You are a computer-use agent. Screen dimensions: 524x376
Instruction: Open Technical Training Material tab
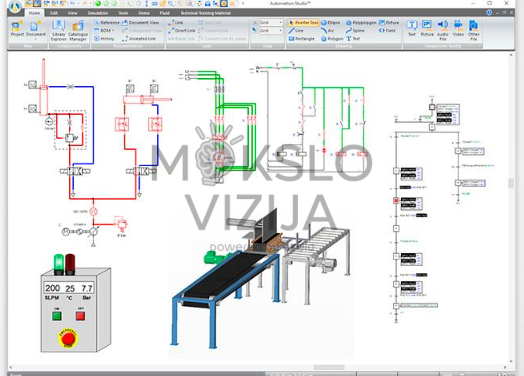[206, 13]
